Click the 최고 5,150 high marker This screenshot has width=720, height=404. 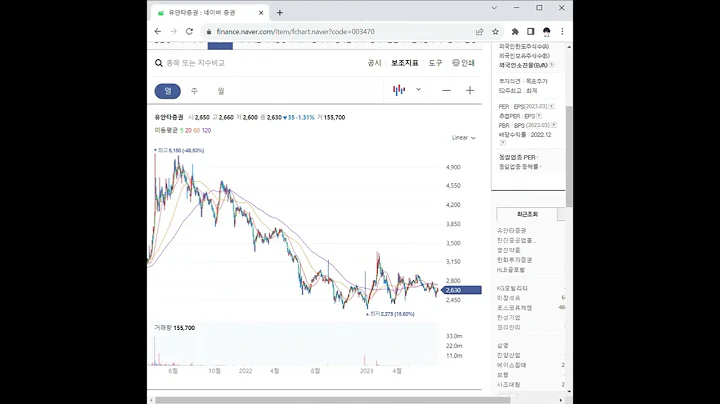[179, 150]
